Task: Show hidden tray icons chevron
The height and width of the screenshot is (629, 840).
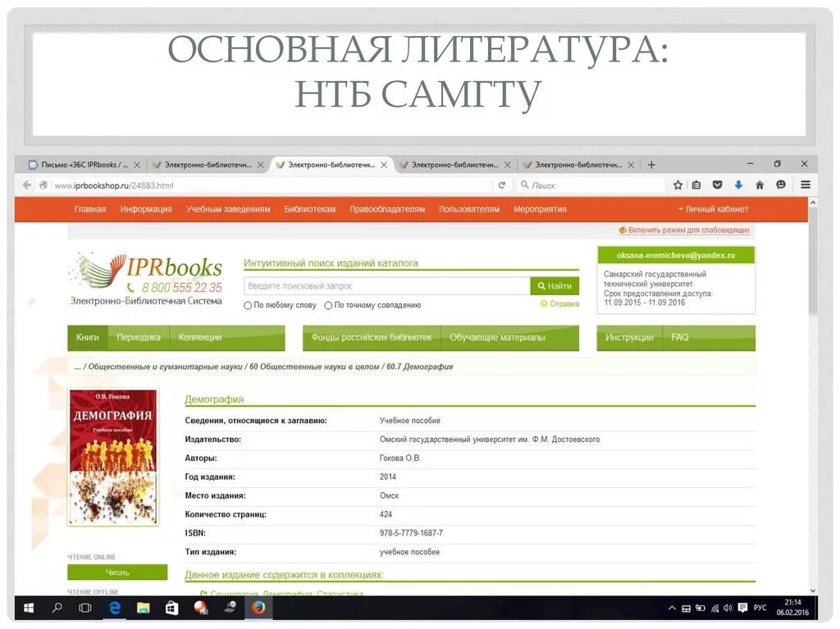Action: click(x=672, y=608)
